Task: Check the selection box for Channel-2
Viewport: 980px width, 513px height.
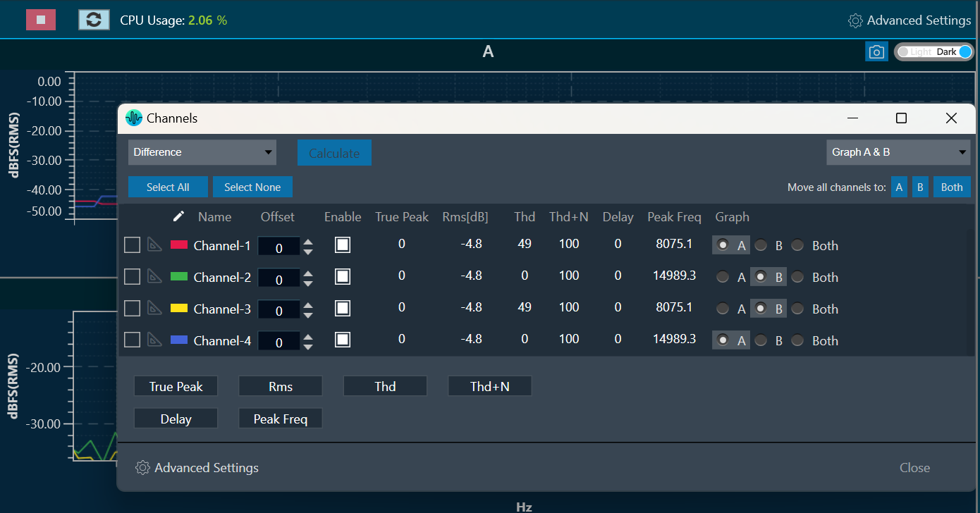Action: click(132, 276)
